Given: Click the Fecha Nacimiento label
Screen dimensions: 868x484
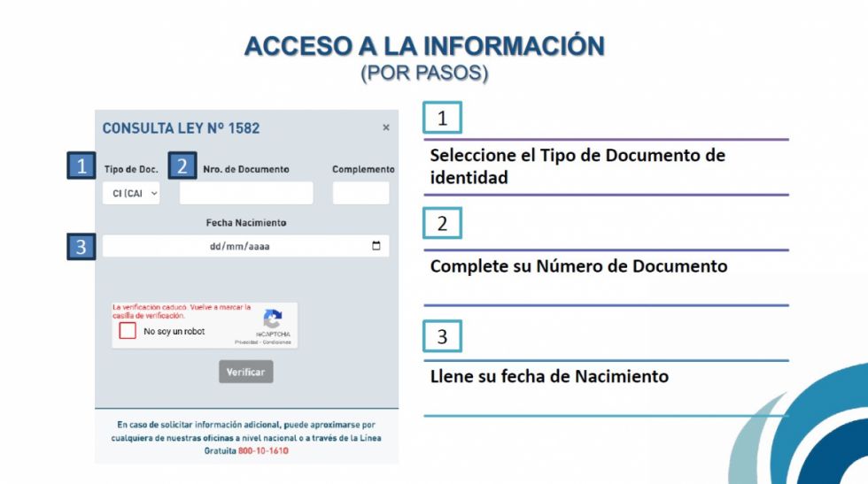Looking at the screenshot, I should [246, 223].
